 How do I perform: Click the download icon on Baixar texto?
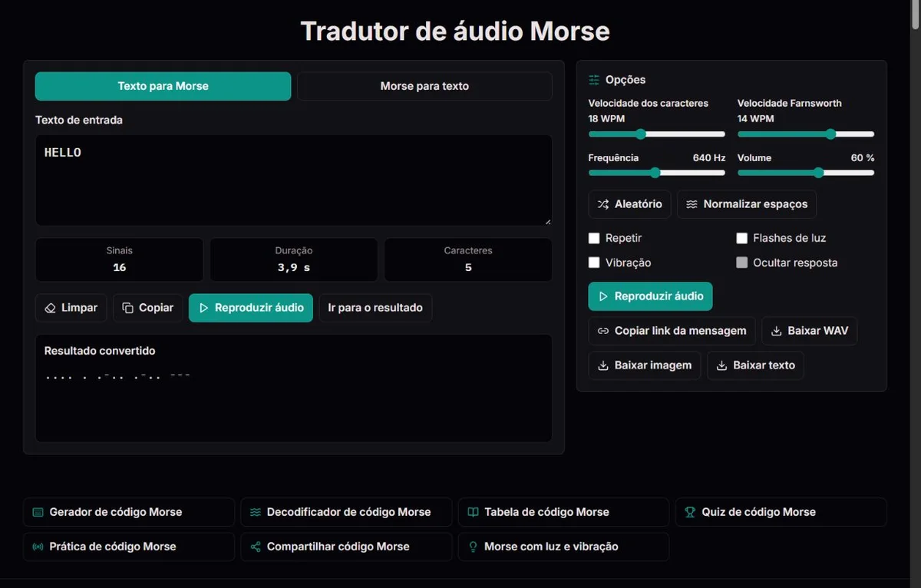(x=721, y=365)
